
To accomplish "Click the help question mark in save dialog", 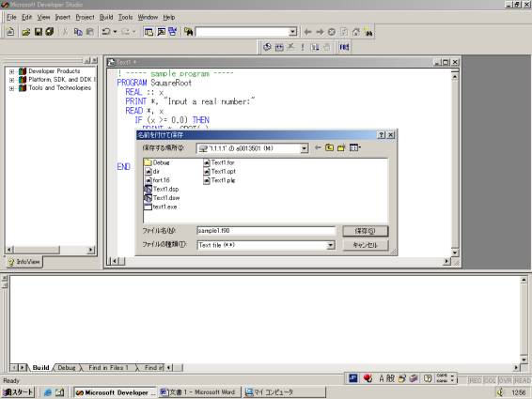I will point(382,135).
